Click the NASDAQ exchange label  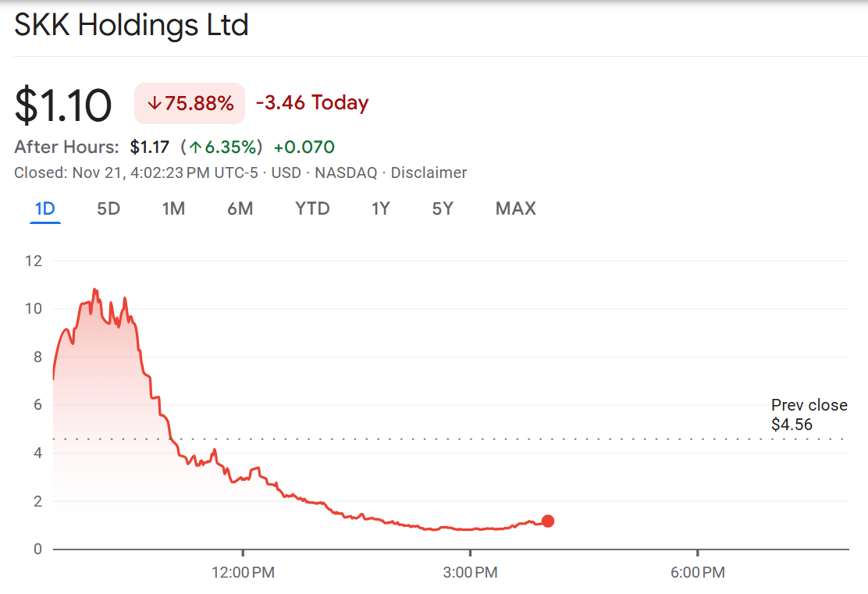(x=346, y=173)
